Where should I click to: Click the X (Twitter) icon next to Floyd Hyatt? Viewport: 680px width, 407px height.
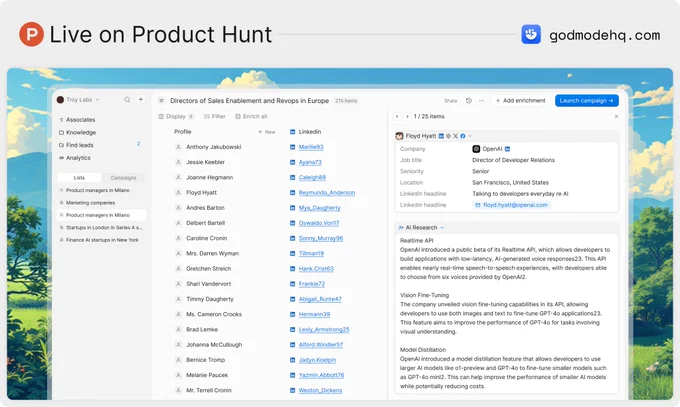click(x=455, y=136)
